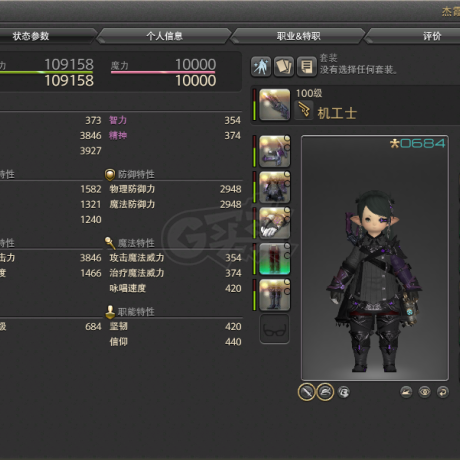Switch to the 个人信息 tab

(x=164, y=36)
